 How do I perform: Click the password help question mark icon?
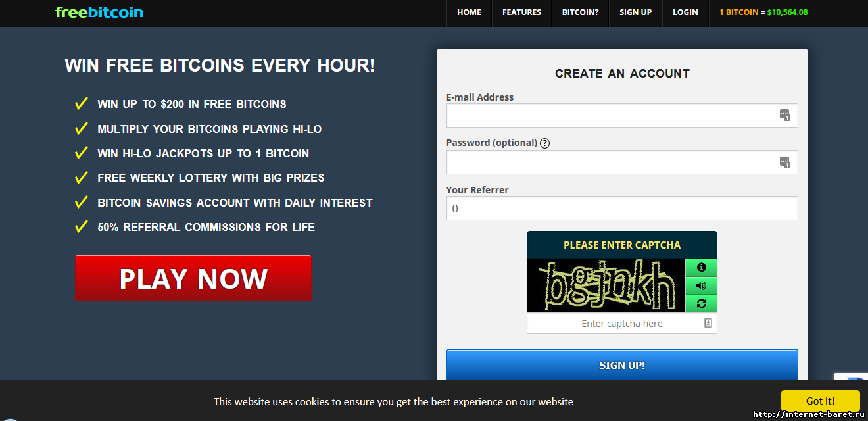[544, 143]
